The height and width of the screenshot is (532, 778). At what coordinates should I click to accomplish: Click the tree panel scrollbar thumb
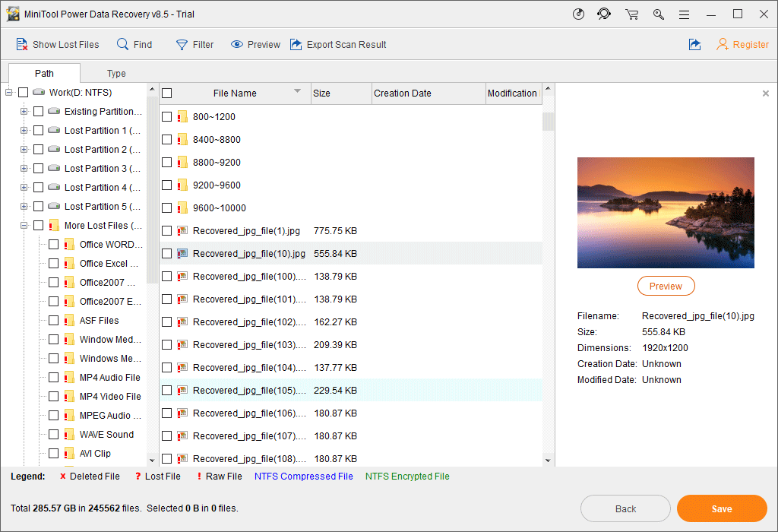coord(152,189)
